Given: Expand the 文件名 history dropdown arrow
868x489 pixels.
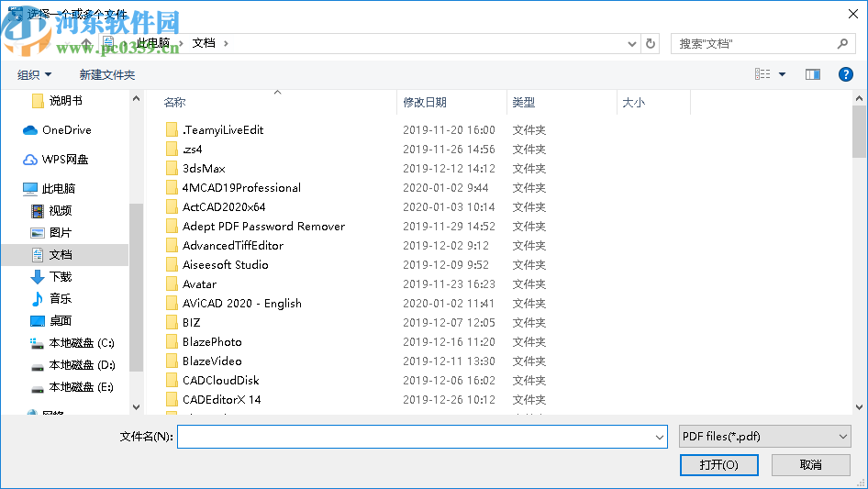Looking at the screenshot, I should pos(660,437).
